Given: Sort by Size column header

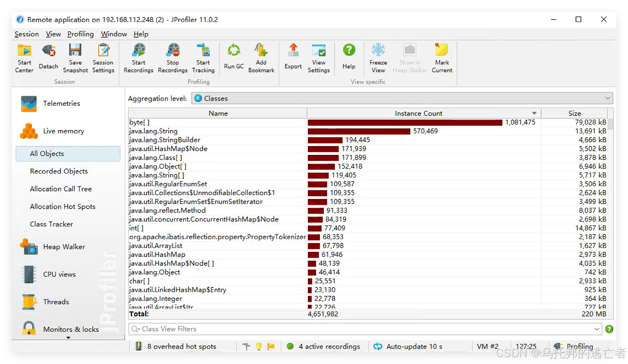Looking at the screenshot, I should point(575,113).
